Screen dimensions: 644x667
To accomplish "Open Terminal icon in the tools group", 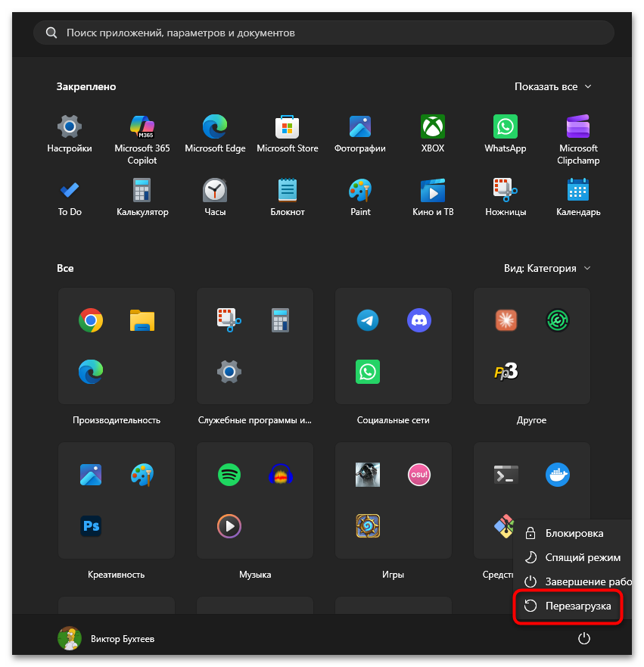I will [506, 475].
